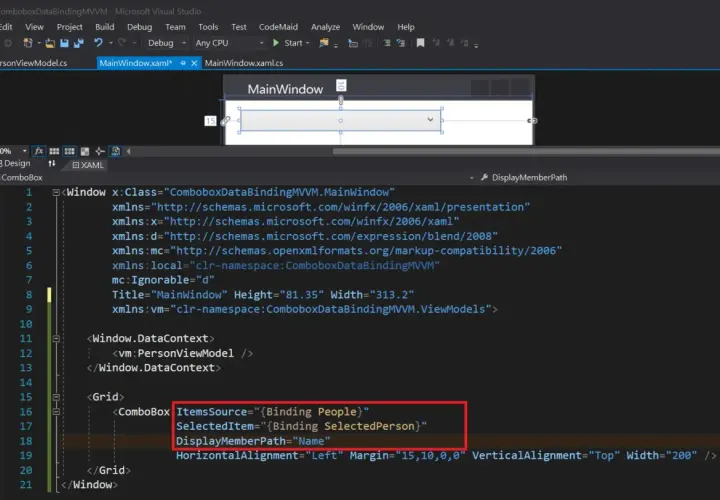Image resolution: width=720 pixels, height=500 pixels.
Task: Click the DisplayMemberPath wrench icon
Action: (484, 177)
